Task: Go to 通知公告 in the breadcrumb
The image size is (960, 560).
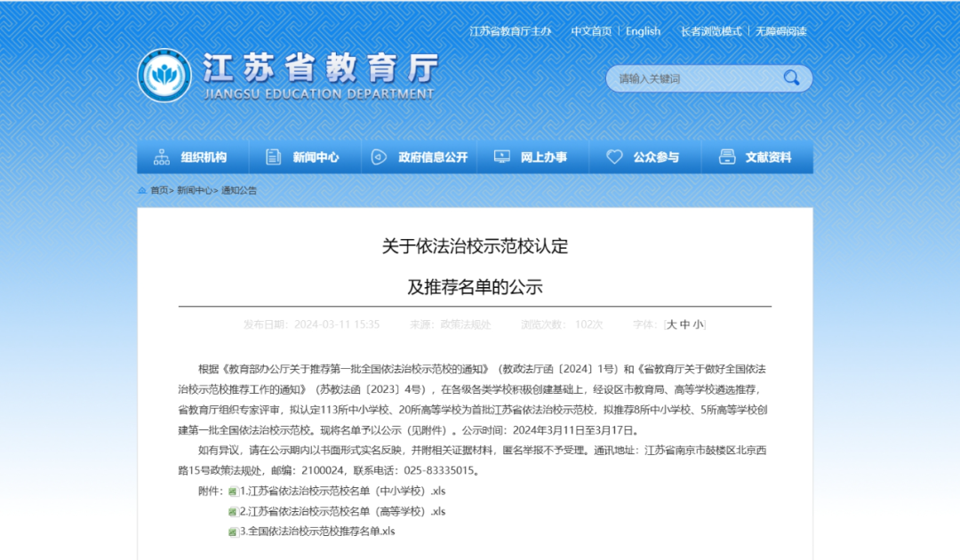Action: tap(239, 190)
